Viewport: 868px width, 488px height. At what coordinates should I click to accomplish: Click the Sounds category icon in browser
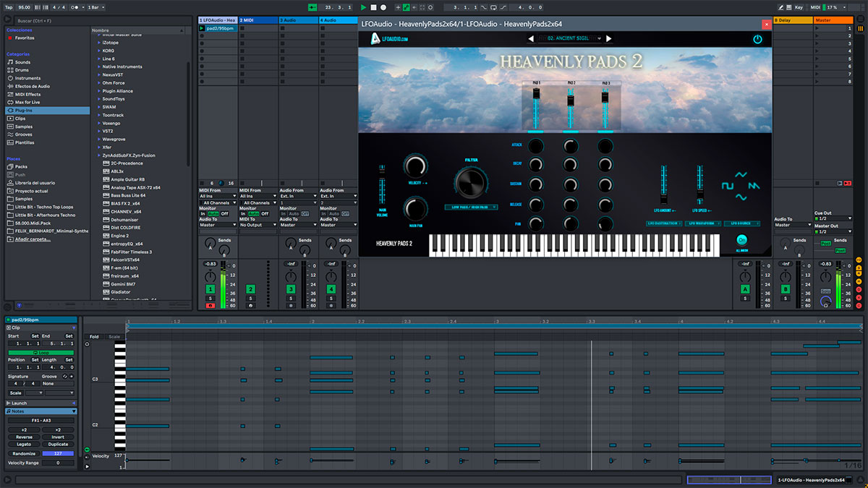[x=10, y=62]
